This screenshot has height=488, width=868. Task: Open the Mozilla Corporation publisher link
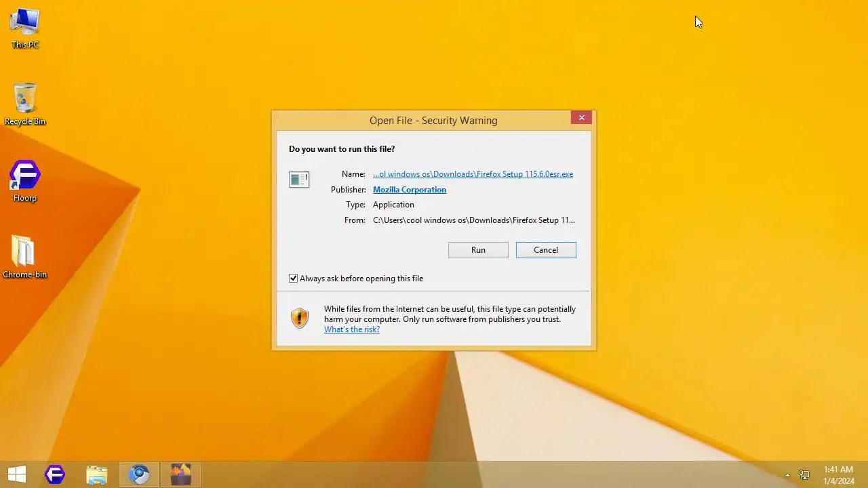tap(410, 190)
